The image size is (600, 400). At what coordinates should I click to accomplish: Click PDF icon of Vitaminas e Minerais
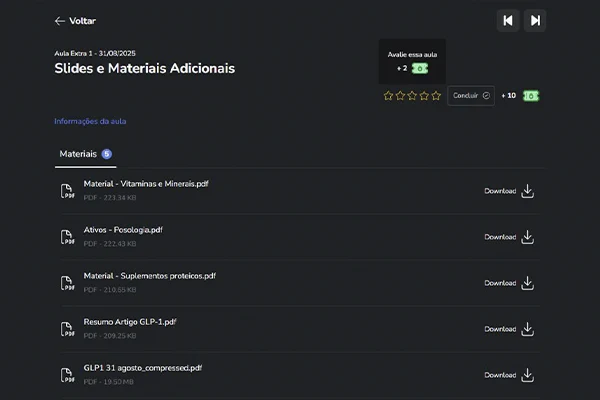(67, 191)
